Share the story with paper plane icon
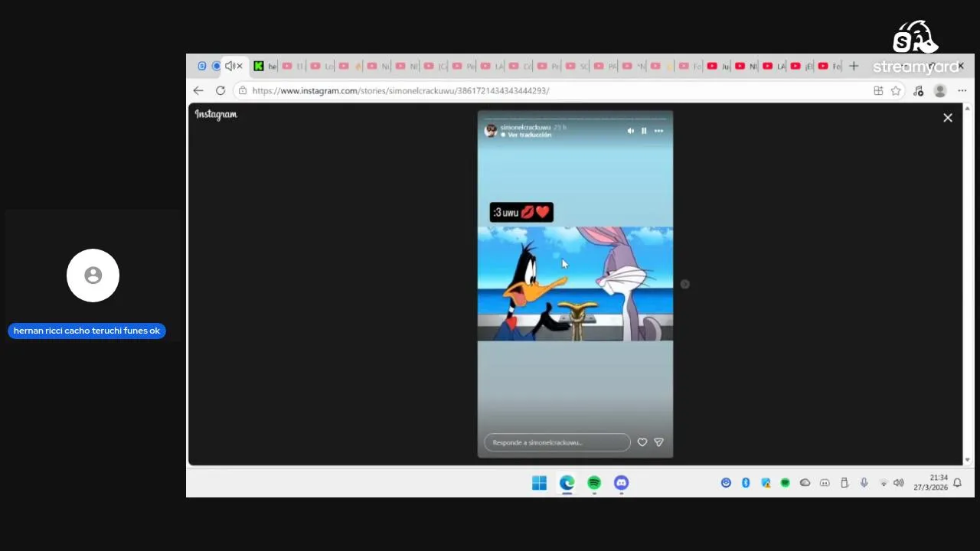The image size is (980, 551). (x=658, y=442)
